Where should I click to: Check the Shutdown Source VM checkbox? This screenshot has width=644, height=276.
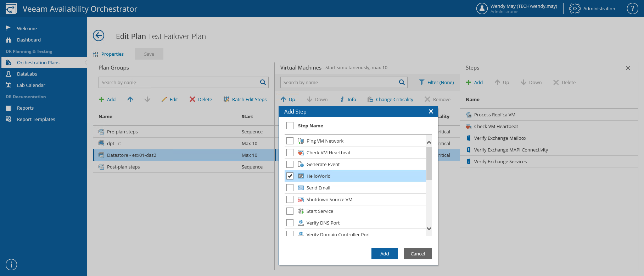pos(290,199)
